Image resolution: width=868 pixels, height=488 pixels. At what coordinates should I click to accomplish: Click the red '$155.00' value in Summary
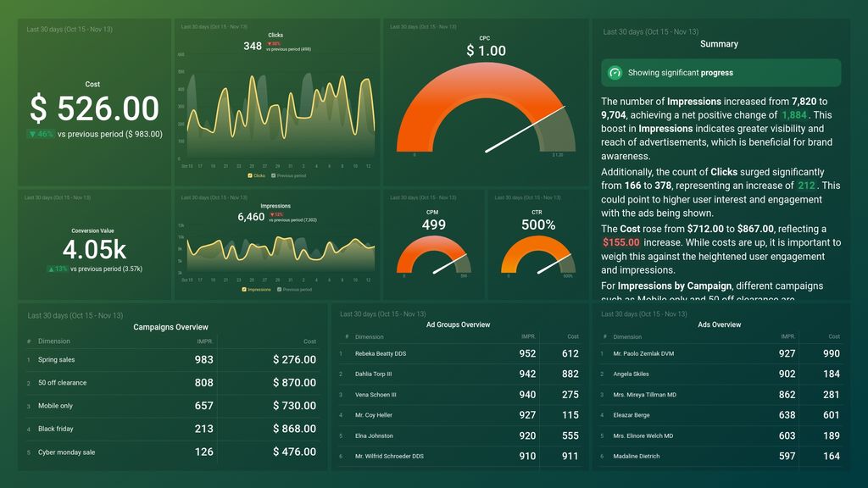click(x=621, y=242)
